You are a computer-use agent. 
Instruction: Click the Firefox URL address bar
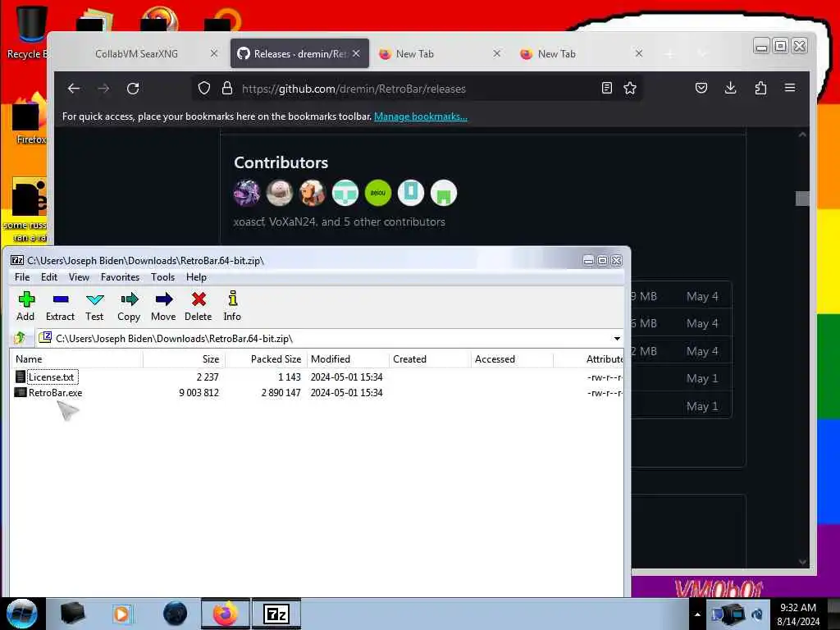pos(418,89)
